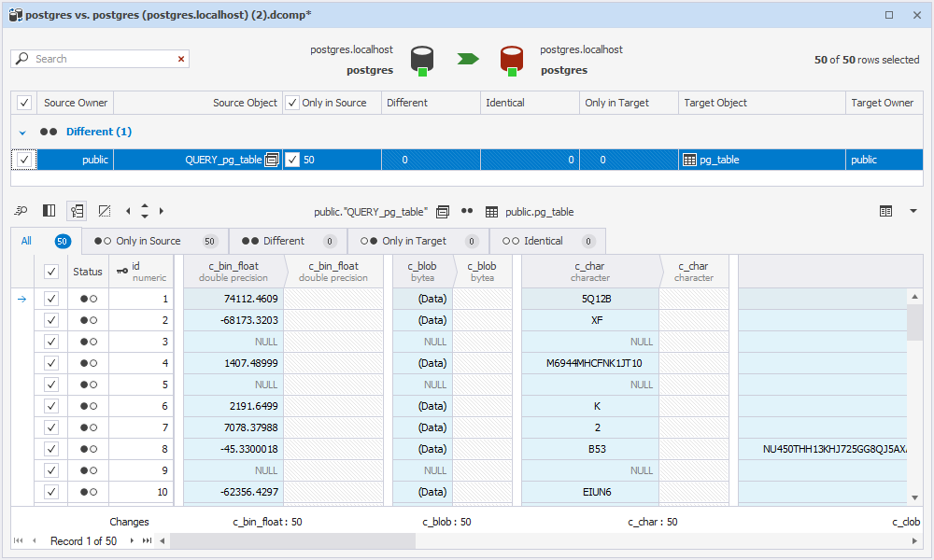Click the green synchronization direction arrow
The height and width of the screenshot is (560, 934).
point(468,58)
